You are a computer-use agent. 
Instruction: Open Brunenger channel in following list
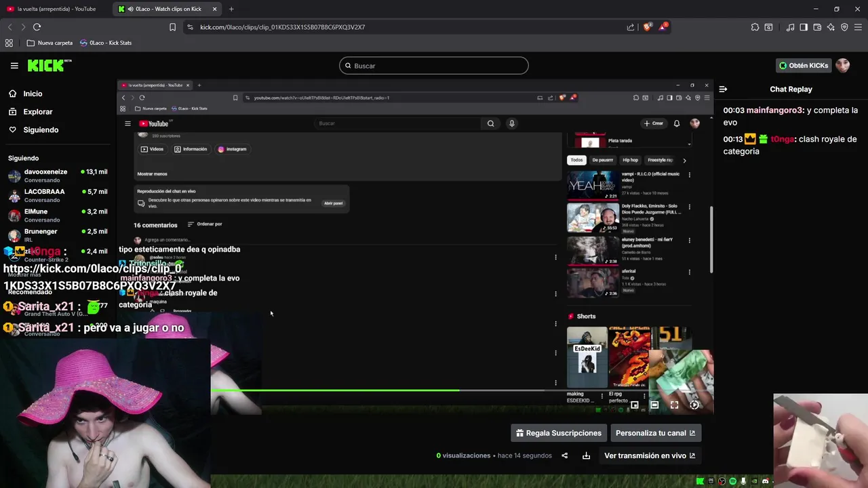[58, 235]
